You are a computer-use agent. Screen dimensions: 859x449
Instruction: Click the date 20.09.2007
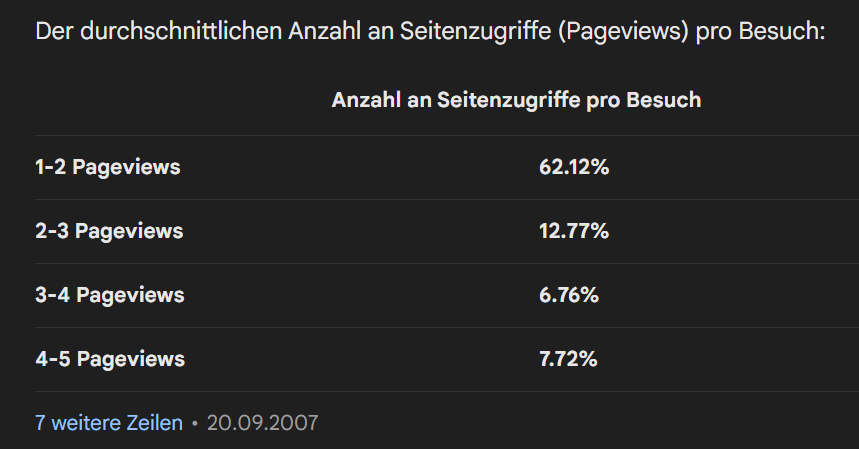tap(262, 423)
